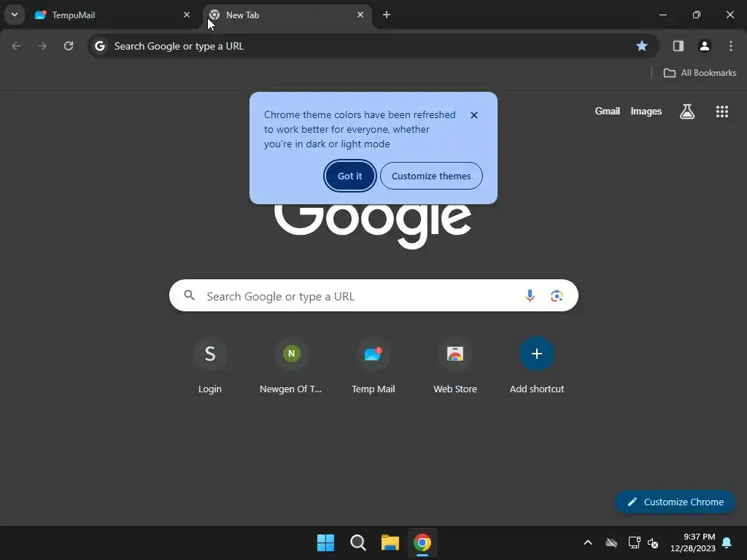
Task: Bookmark this tab with star icon
Action: pos(642,46)
